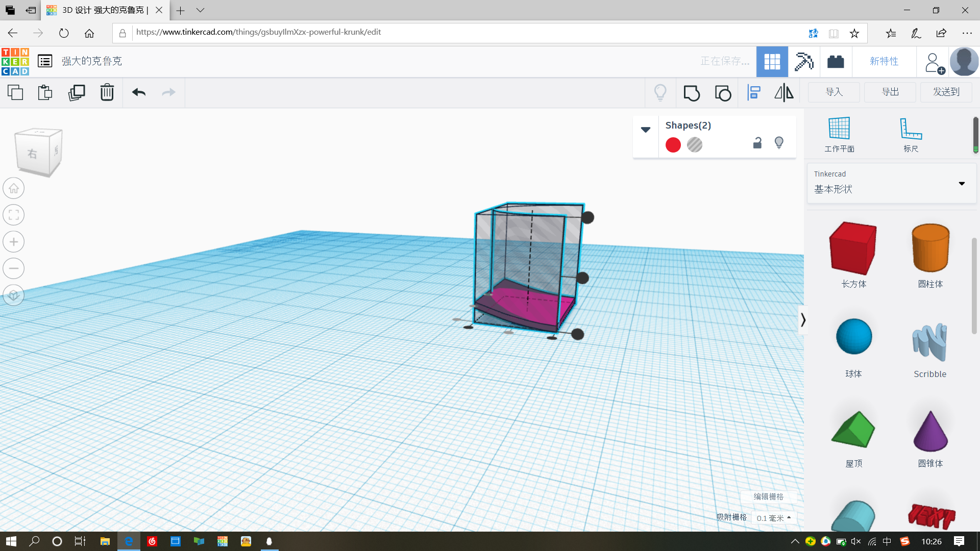Select the Ruler tool

[911, 135]
